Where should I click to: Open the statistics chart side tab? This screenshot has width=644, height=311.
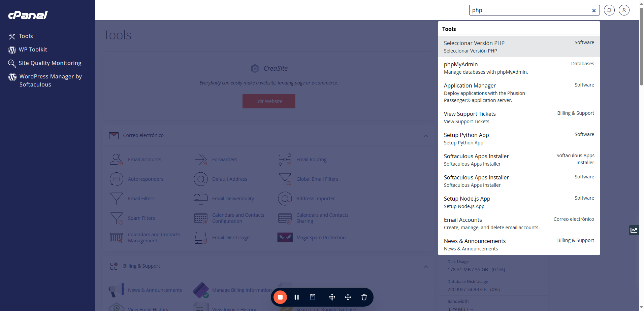coord(634,230)
